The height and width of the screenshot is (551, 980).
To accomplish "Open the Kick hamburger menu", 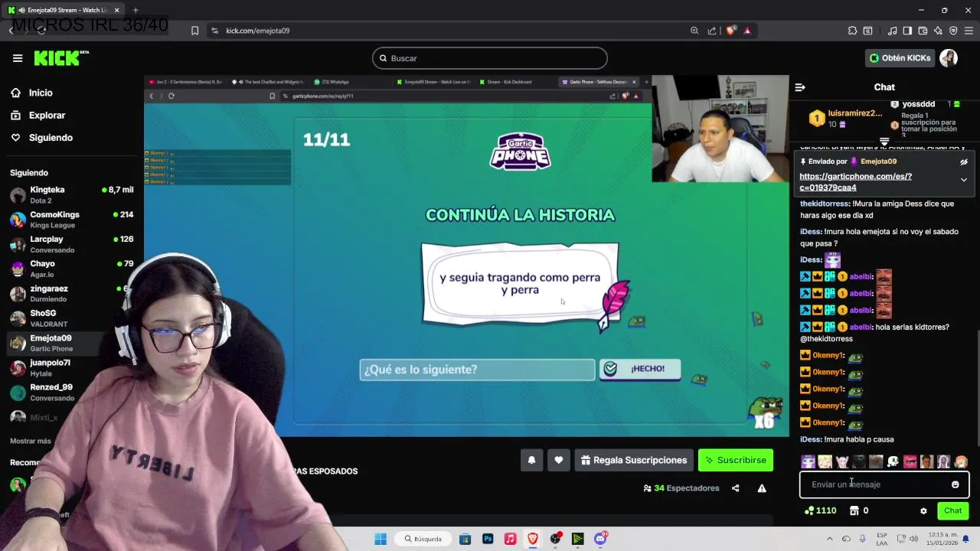I will click(x=18, y=58).
